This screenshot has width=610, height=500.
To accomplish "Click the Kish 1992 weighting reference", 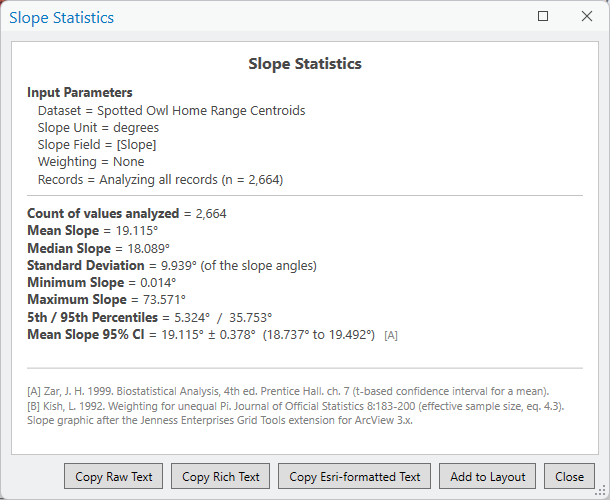I will tap(295, 406).
